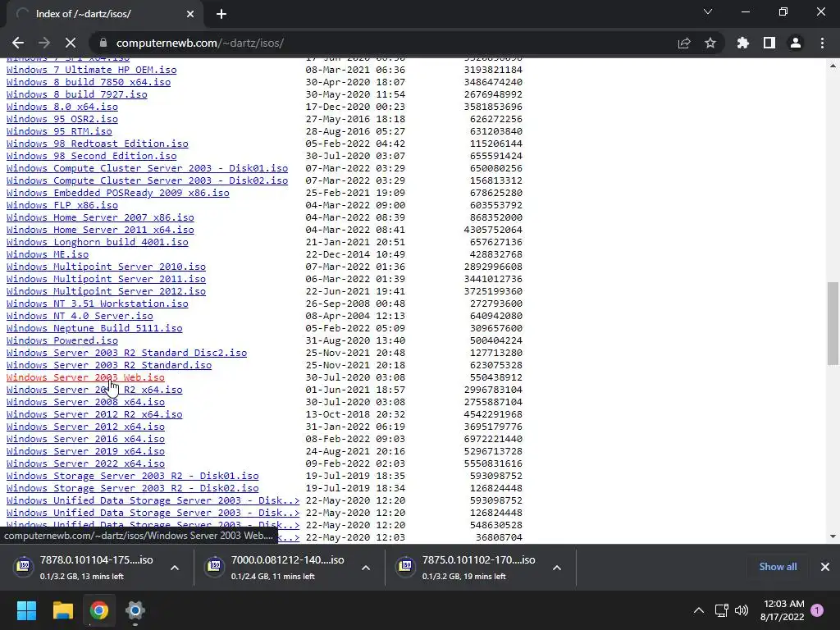Screen dimensions: 840x630
Task: Click the Windows 95 OSR2.iso link
Action: coord(62,119)
